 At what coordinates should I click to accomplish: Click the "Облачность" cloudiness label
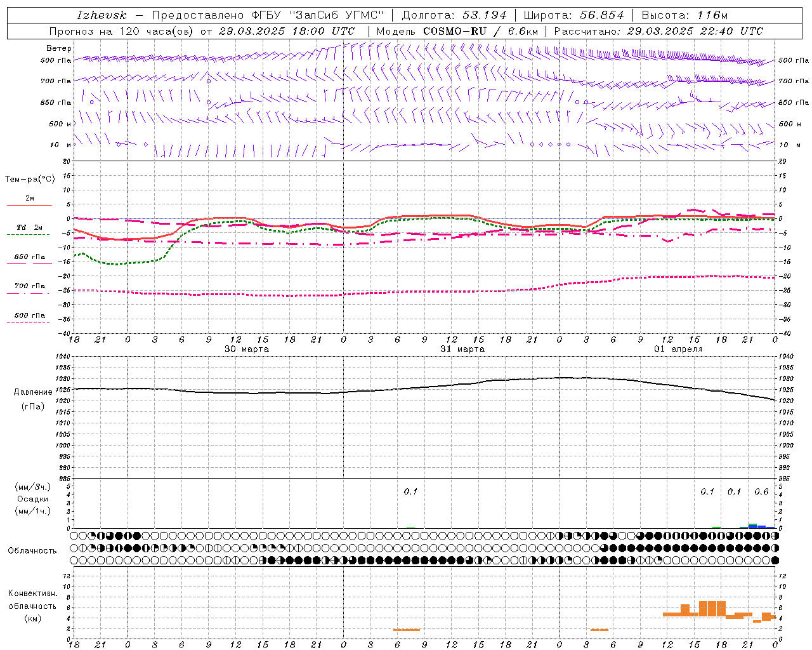32,551
